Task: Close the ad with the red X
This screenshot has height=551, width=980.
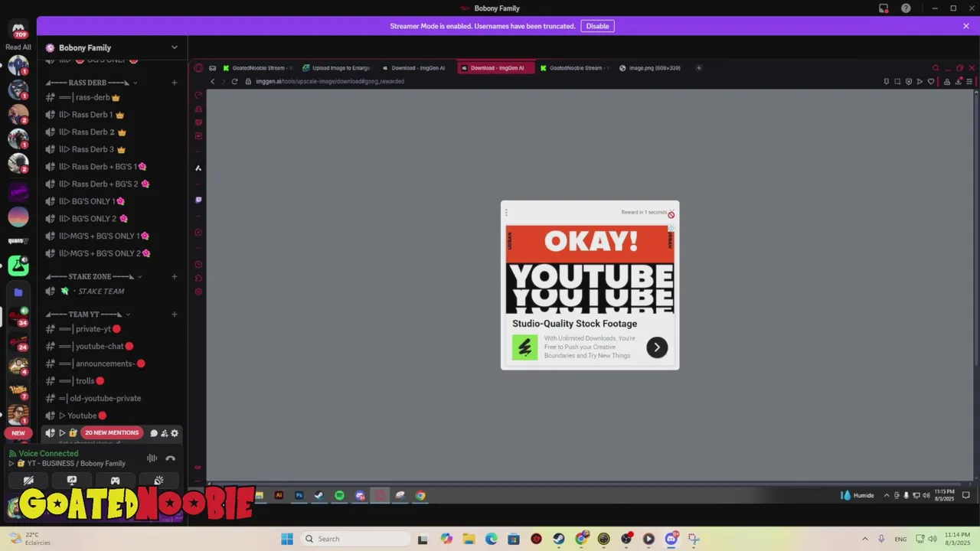Action: coord(671,215)
